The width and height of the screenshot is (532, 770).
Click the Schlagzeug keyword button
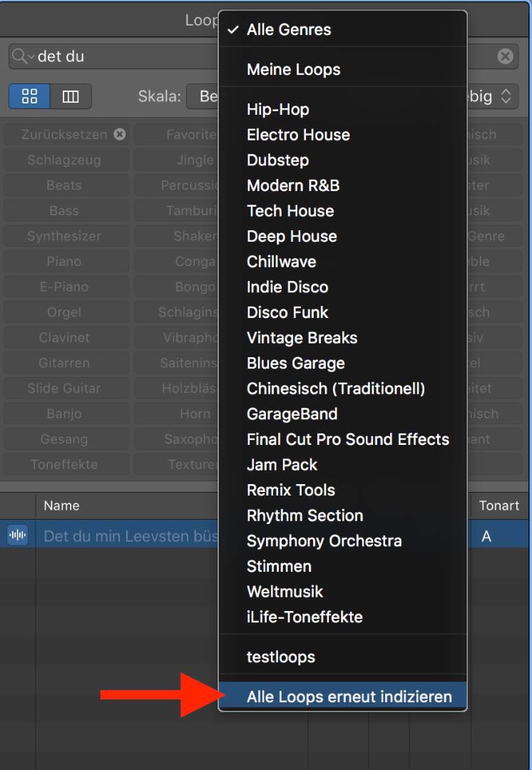64,160
